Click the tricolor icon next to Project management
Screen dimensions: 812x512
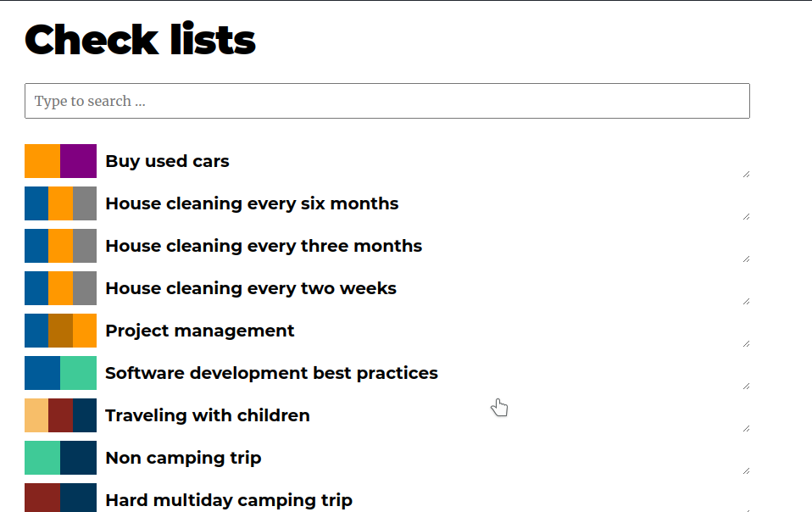click(60, 330)
